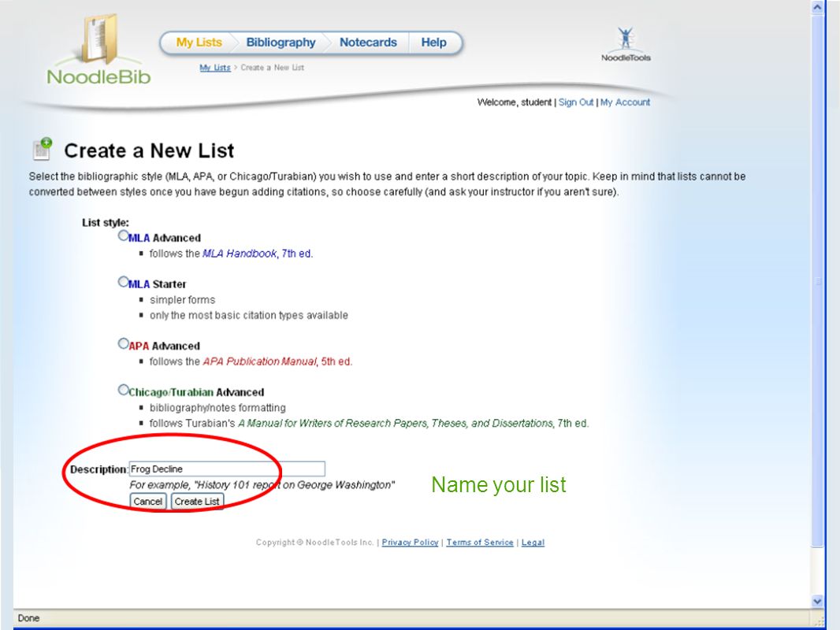The height and width of the screenshot is (630, 840).
Task: Click the scrollbar down arrow
Action: click(817, 601)
